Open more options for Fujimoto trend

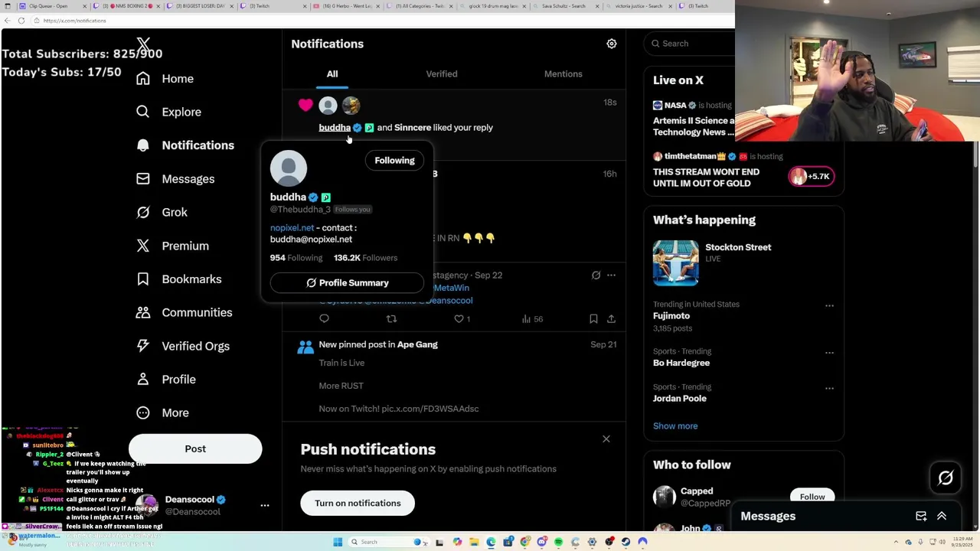click(x=829, y=306)
